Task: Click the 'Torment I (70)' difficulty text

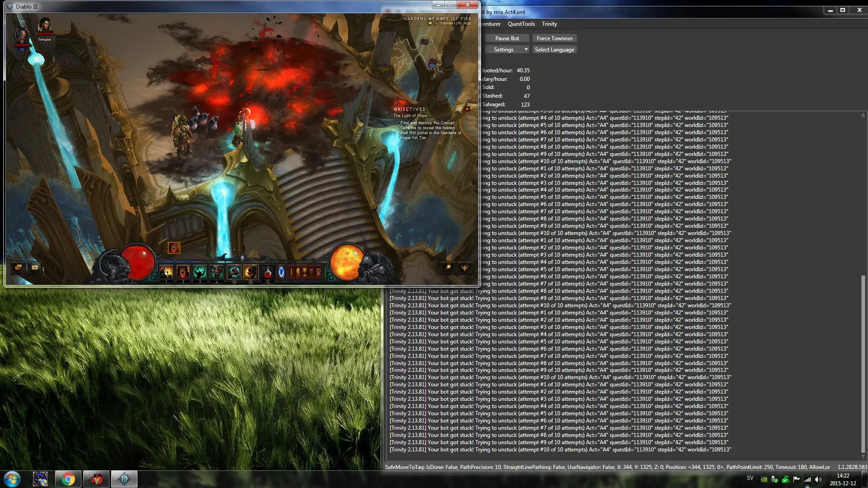Action: [x=451, y=23]
